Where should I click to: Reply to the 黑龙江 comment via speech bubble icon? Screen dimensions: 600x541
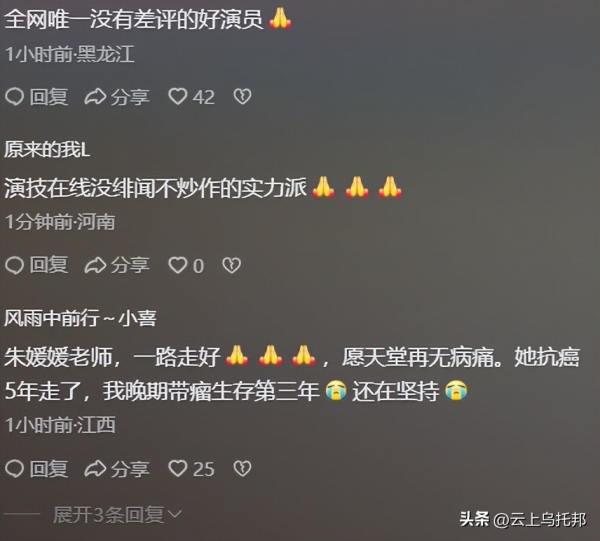coord(15,97)
